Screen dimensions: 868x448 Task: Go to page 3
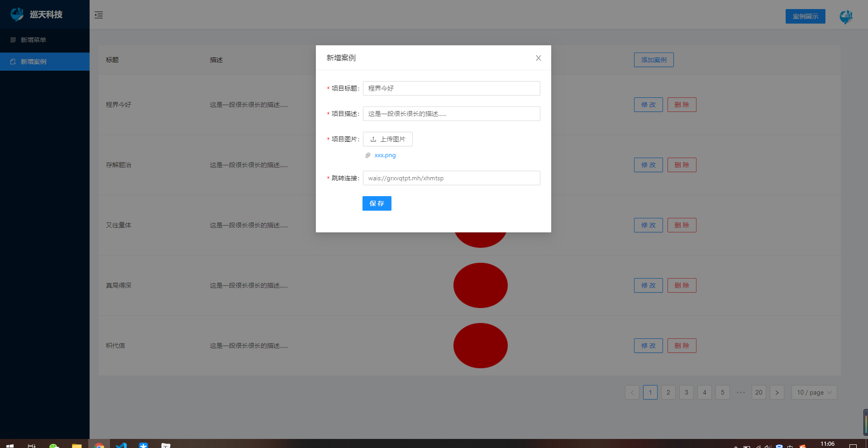(x=687, y=392)
